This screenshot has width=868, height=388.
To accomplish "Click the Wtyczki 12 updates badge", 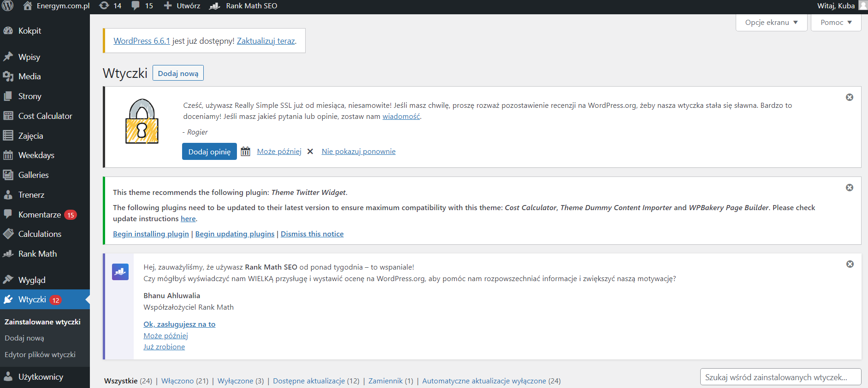I will (x=56, y=300).
